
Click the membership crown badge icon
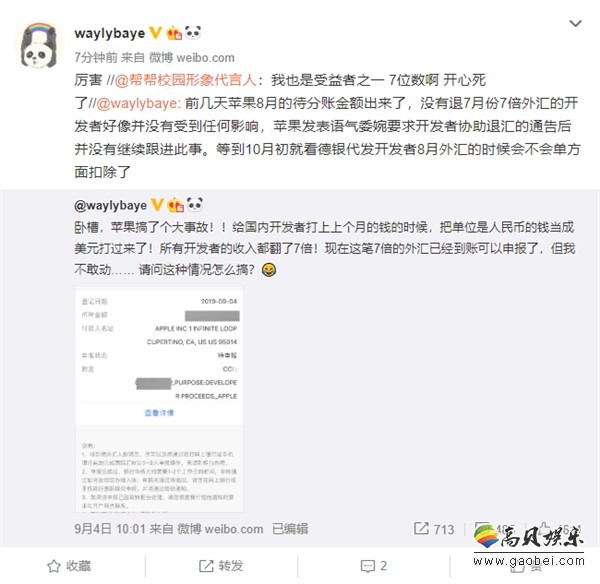[x=174, y=33]
